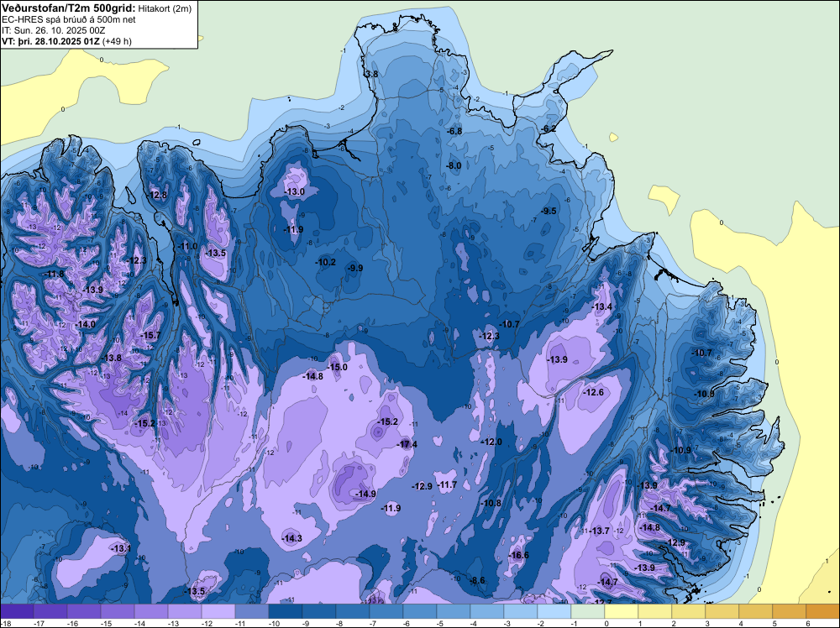Click the legend swatch between -6 and -5
Image resolution: width=840 pixels, height=628 pixels.
tap(420, 611)
